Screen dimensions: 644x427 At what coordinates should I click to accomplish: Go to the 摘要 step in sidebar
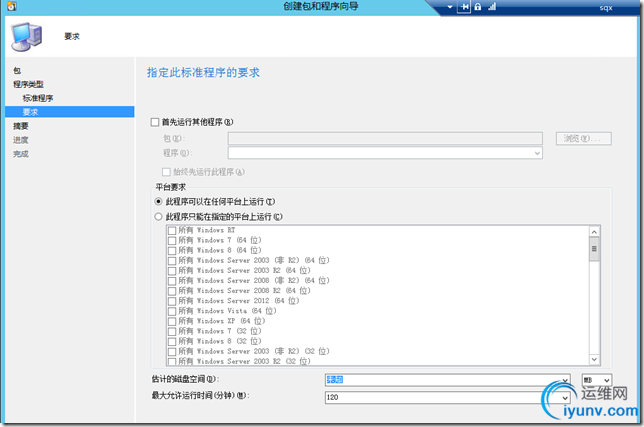point(21,126)
